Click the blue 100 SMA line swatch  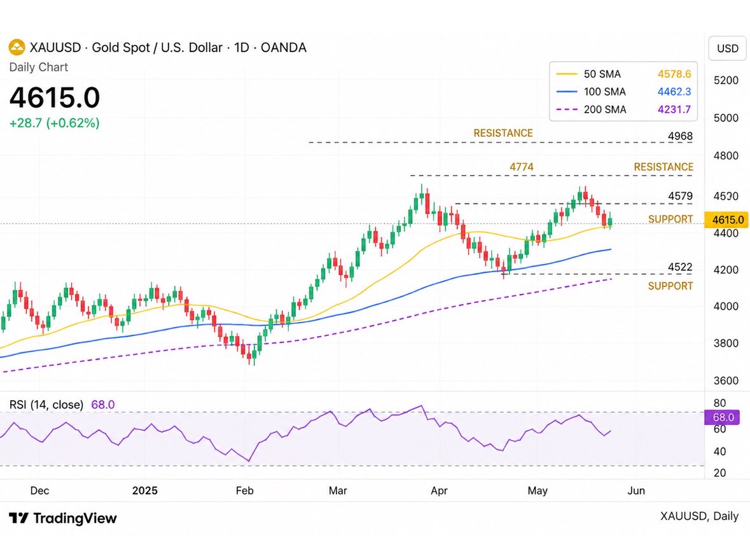coord(567,92)
